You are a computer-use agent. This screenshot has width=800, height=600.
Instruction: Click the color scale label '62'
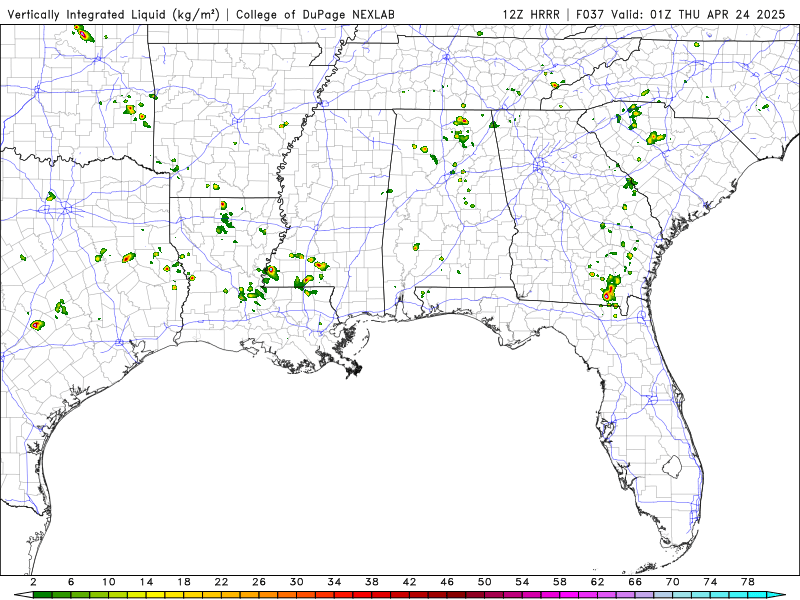tap(598, 582)
